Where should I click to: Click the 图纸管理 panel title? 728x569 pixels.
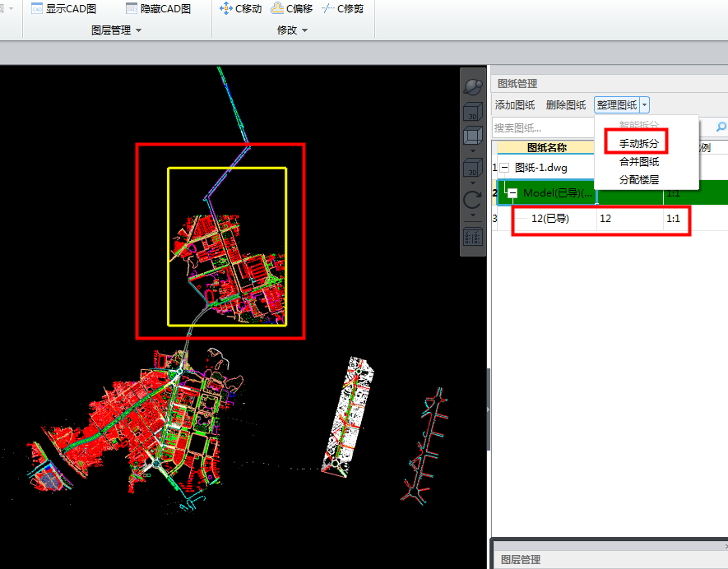(517, 84)
